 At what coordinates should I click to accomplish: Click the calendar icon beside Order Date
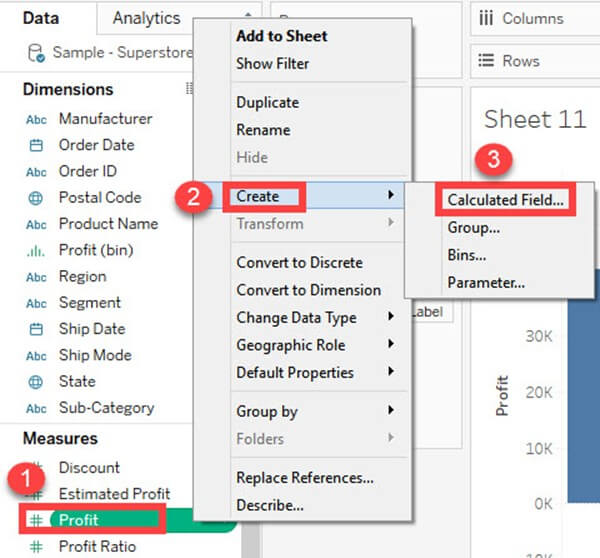[36, 145]
